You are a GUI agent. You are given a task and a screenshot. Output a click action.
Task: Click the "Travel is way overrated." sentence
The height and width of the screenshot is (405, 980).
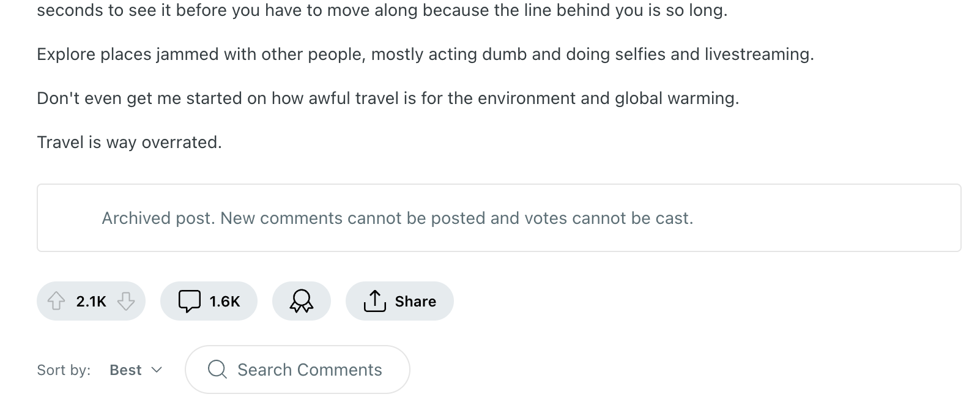coord(129,143)
